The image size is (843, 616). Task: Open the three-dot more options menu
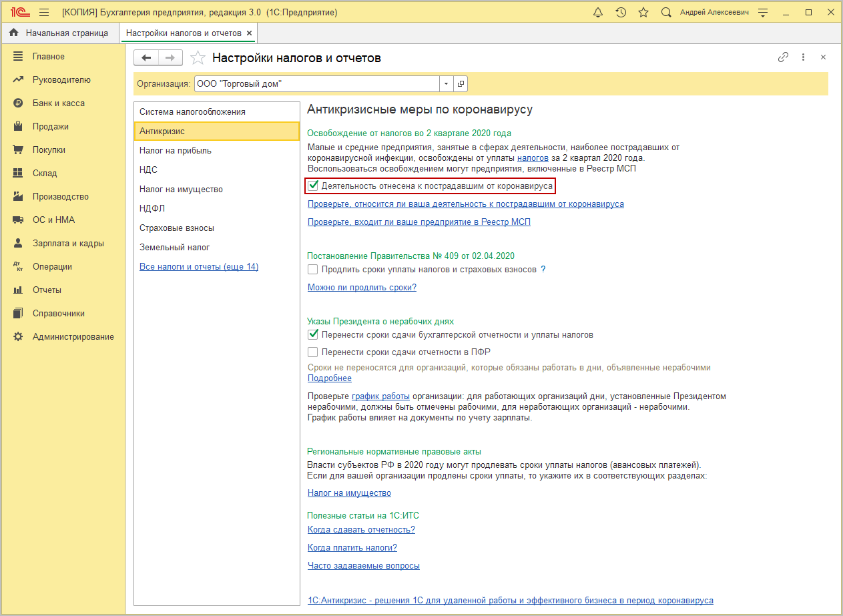tap(804, 57)
